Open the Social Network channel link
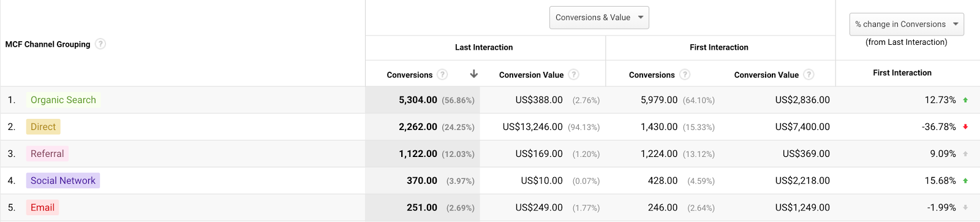The image size is (980, 222). click(63, 181)
